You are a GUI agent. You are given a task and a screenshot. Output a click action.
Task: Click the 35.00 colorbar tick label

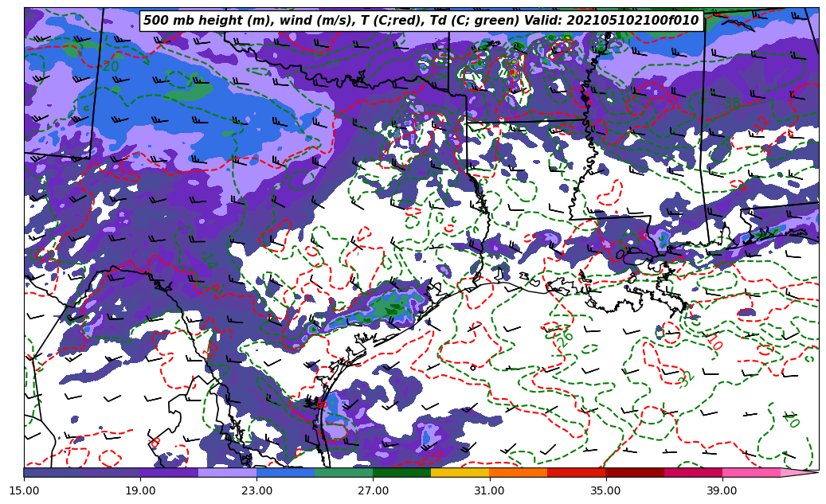pyautogui.click(x=605, y=490)
